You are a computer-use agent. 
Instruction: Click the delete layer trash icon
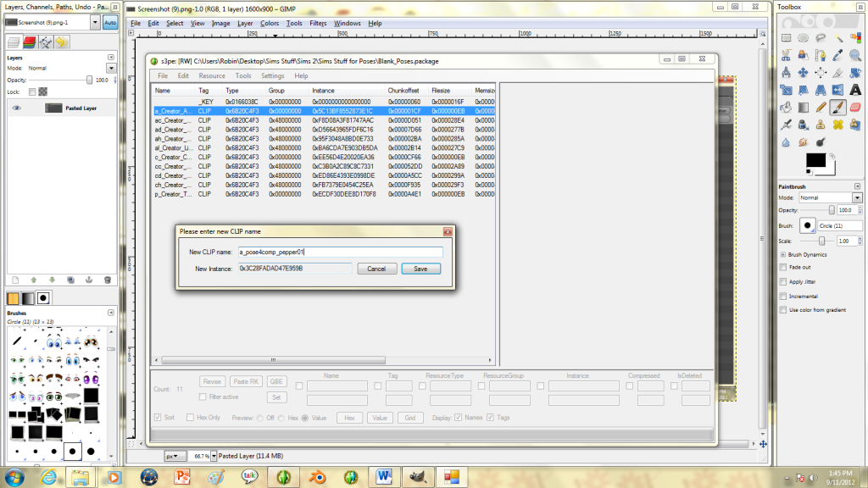click(x=108, y=280)
